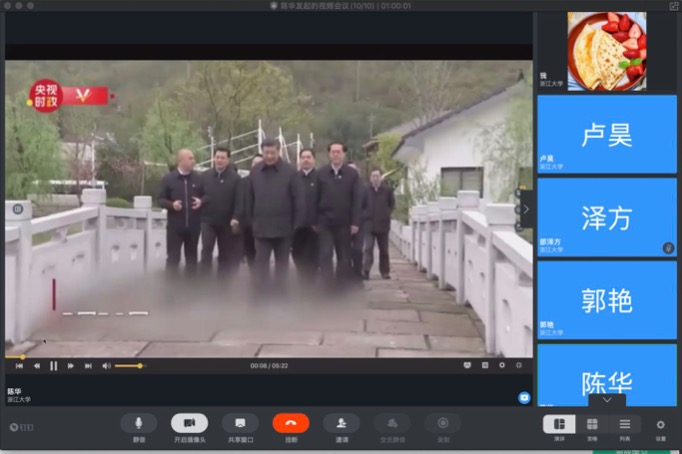The width and height of the screenshot is (682, 454).
Task: Click presenter name 陈华 under shared video
Action: click(x=14, y=391)
